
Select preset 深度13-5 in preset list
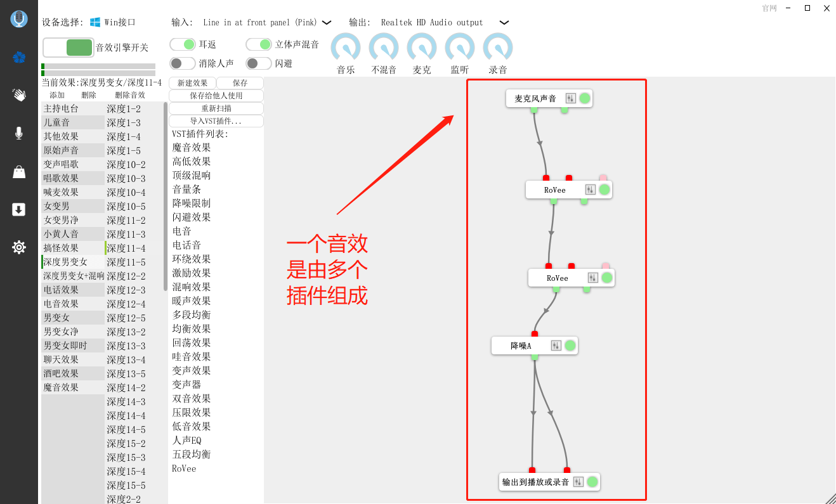point(134,373)
